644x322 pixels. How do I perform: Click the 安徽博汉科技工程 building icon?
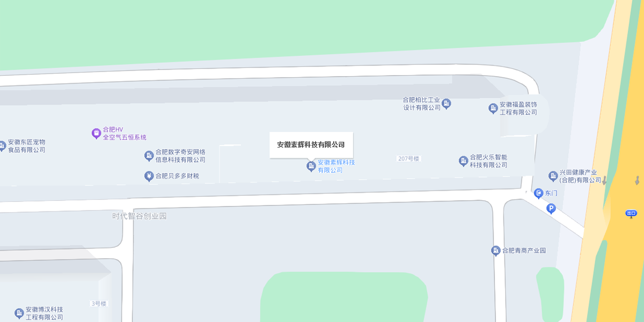pyautogui.click(x=19, y=313)
